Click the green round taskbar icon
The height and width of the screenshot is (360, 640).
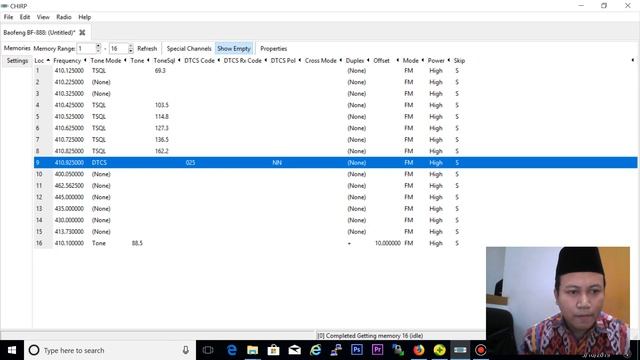[440, 350]
